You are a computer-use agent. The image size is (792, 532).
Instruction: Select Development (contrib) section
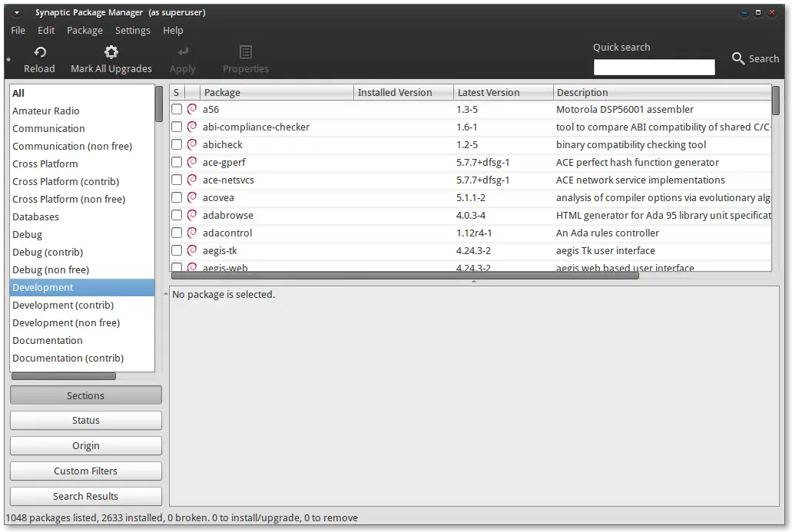click(82, 305)
